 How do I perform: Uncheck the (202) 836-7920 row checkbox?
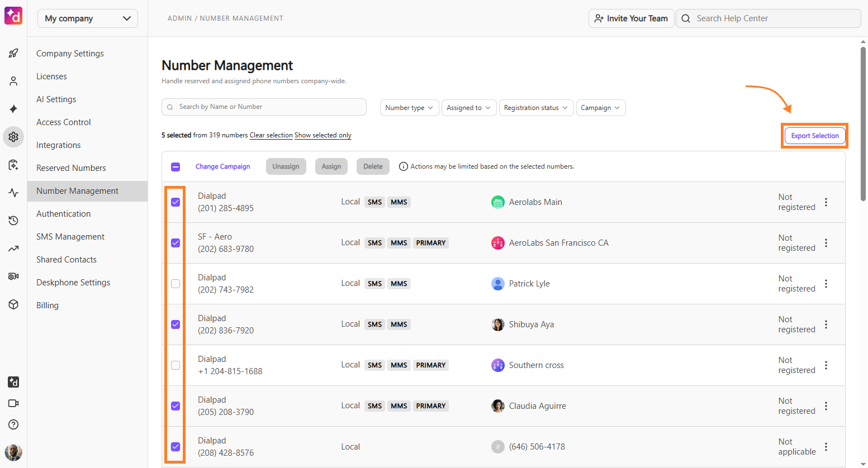pyautogui.click(x=176, y=324)
